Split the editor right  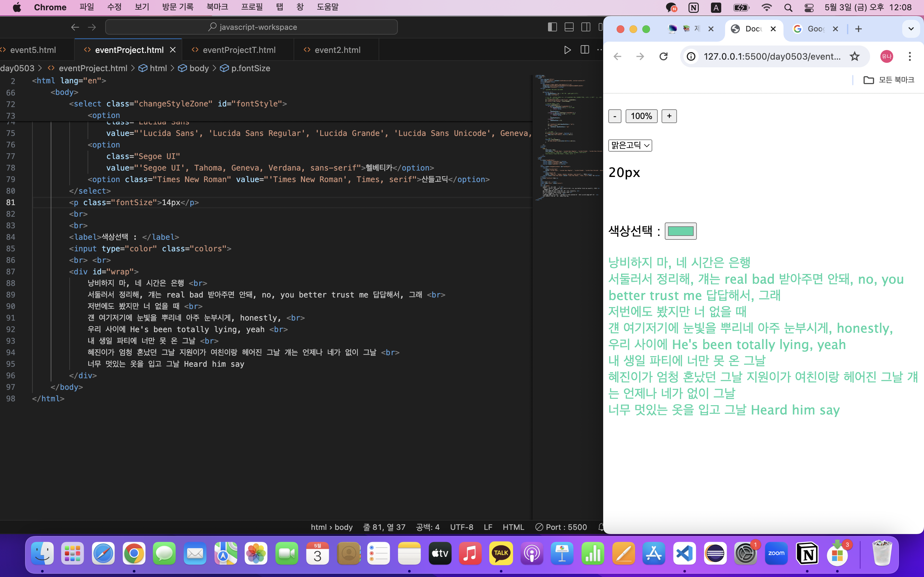pos(585,50)
